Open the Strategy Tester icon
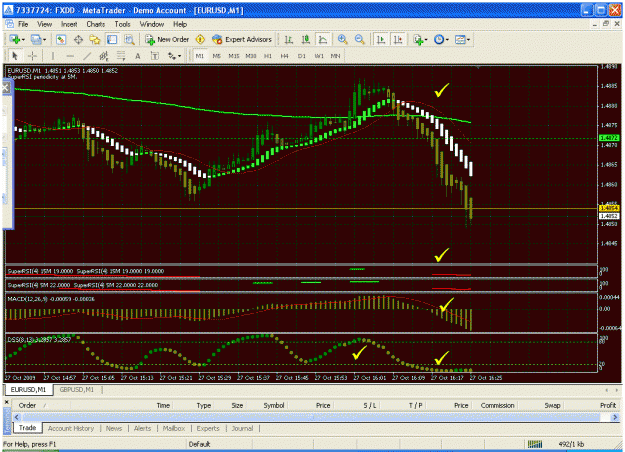625x452 pixels. click(x=129, y=39)
